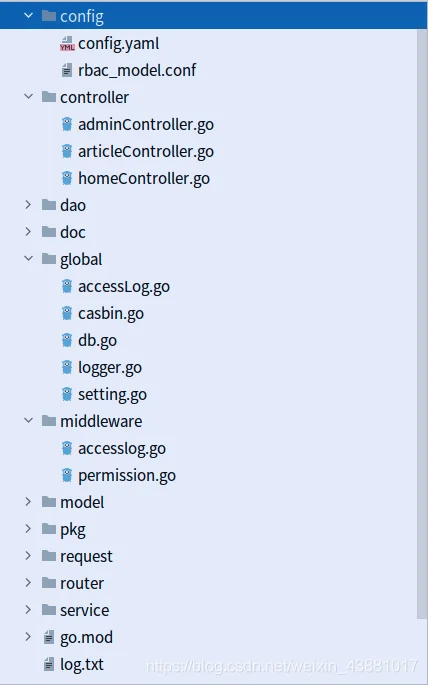Click the YML icon beside config.yaml

click(x=67, y=44)
